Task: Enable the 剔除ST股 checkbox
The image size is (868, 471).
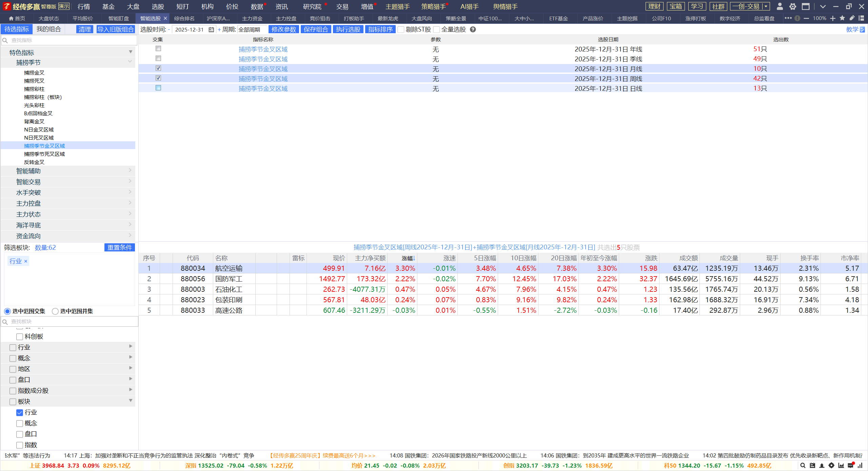Action: 401,29
